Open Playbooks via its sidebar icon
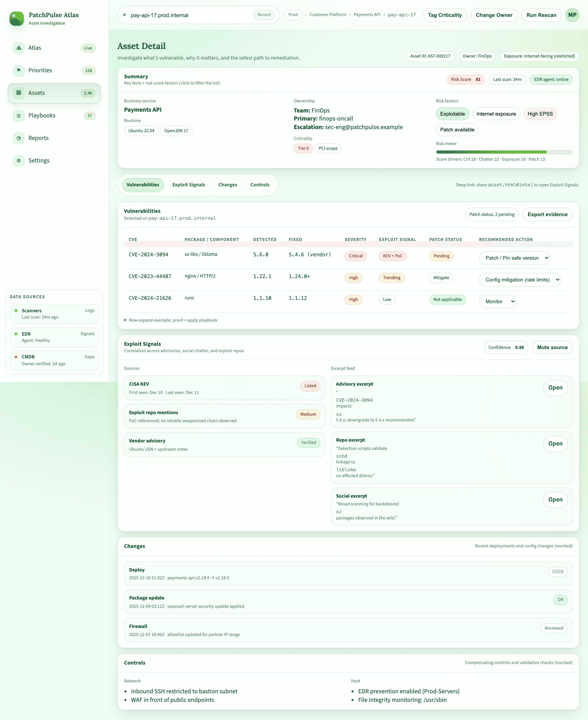Viewport: 588px width, 720px height. 19,116
